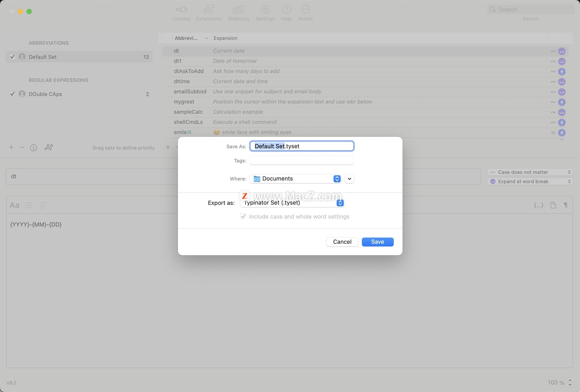The image size is (580, 392).
Task: Click the remove set minus icon
Action: 22,147
